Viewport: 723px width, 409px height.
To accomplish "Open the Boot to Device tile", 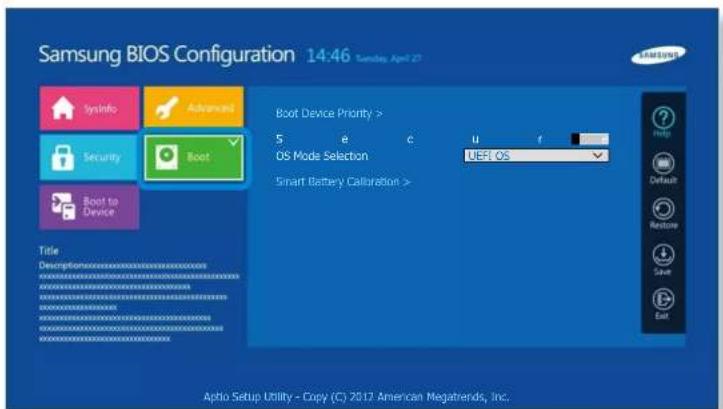I will pos(89,207).
